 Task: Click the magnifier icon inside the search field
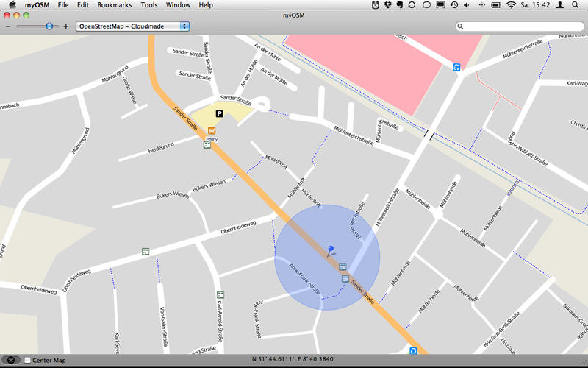460,26
